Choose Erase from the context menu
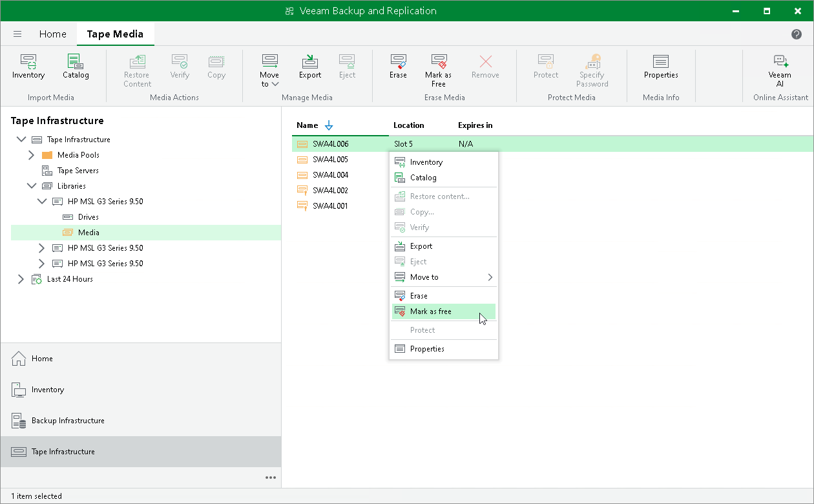This screenshot has width=814, height=504. pos(444,296)
